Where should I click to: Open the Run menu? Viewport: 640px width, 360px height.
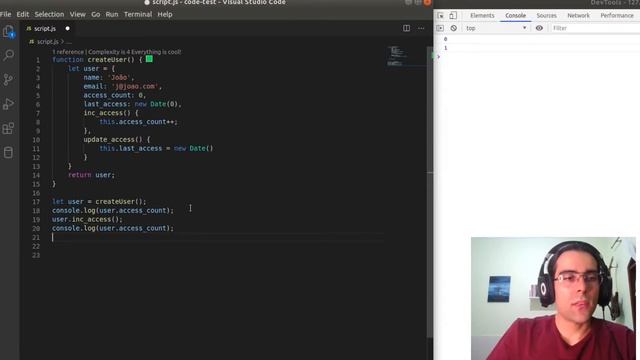pos(111,14)
